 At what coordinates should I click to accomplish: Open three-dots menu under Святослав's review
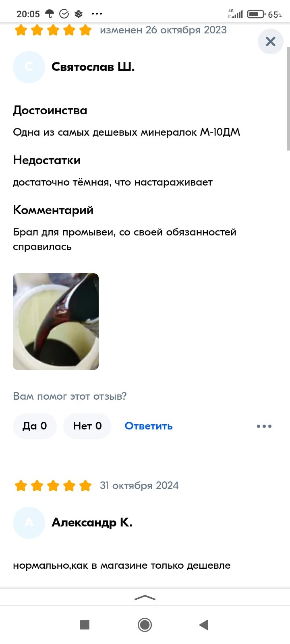click(264, 426)
